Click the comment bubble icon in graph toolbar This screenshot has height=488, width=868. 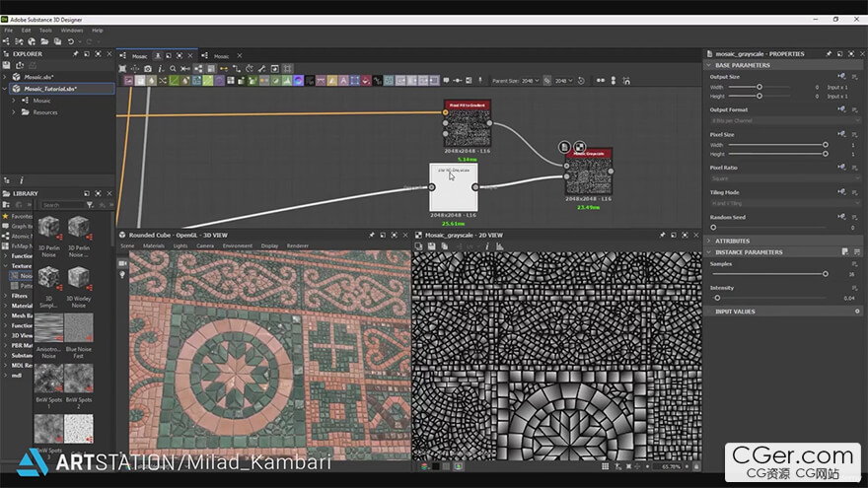446,81
